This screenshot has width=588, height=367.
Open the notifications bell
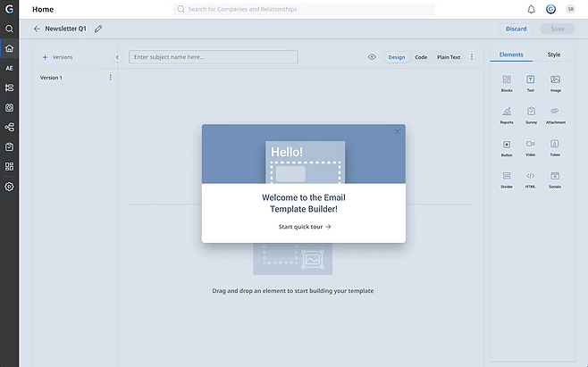pyautogui.click(x=531, y=9)
